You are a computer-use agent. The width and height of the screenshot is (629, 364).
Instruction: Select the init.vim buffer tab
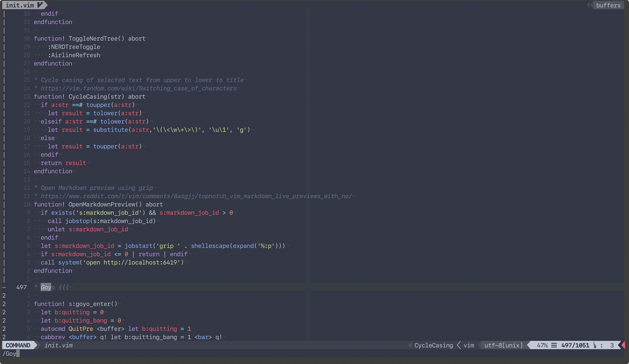click(20, 5)
